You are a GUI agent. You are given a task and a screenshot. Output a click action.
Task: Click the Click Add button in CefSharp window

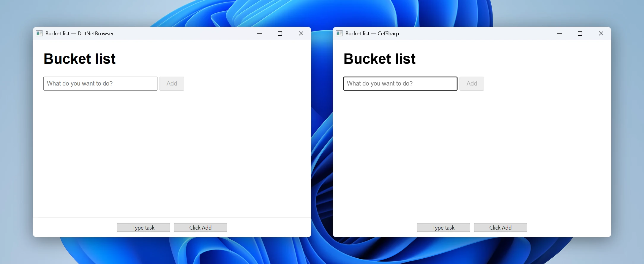coord(501,227)
